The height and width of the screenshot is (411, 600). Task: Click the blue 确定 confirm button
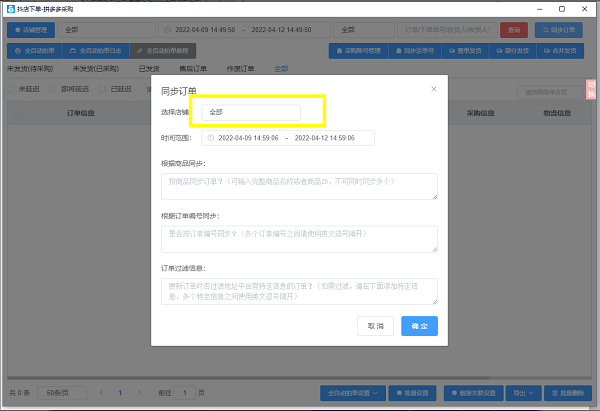click(419, 326)
